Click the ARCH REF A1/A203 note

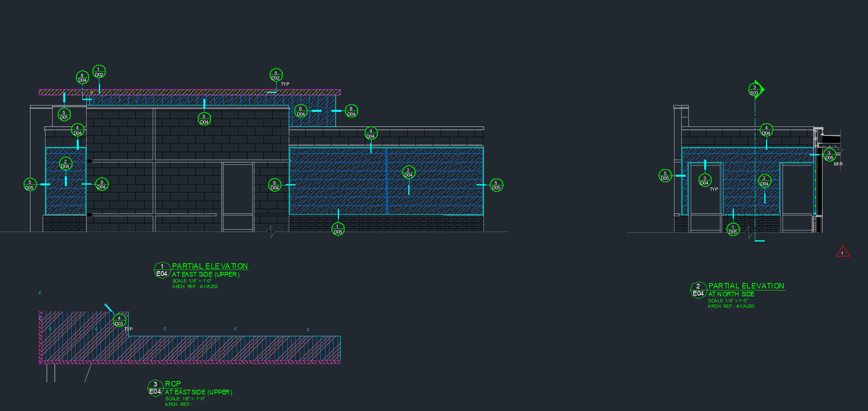click(731, 306)
